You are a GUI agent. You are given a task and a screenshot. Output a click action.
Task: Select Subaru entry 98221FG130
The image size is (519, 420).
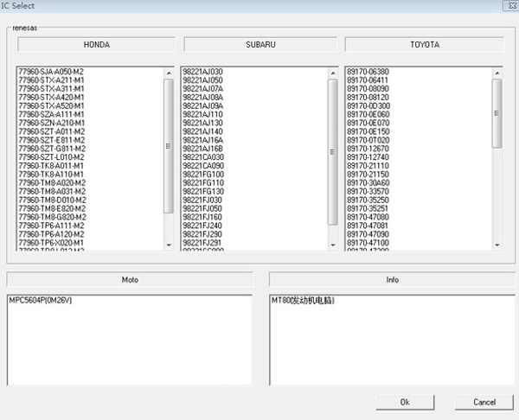pos(203,192)
